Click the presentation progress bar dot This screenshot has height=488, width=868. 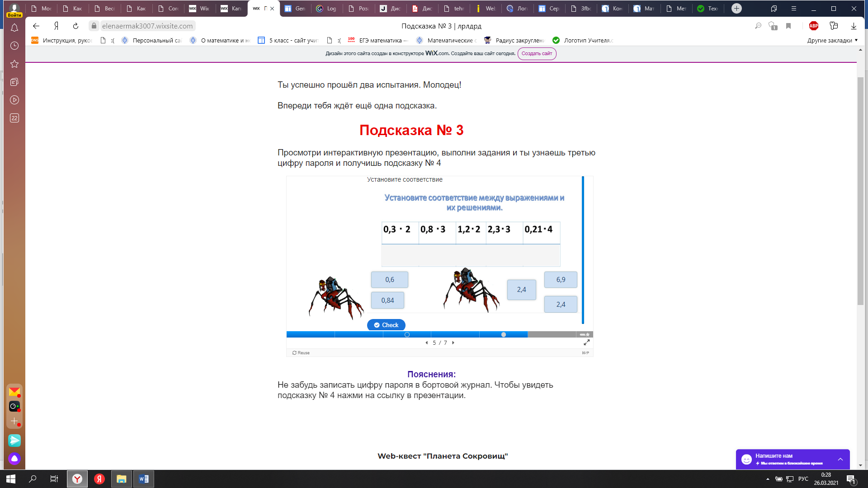click(x=504, y=335)
